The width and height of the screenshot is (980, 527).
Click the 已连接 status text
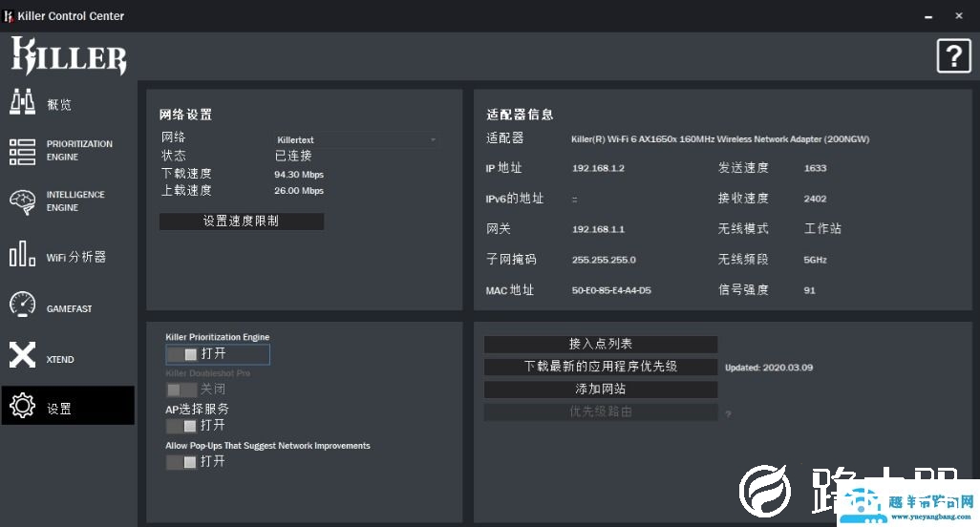coord(293,156)
